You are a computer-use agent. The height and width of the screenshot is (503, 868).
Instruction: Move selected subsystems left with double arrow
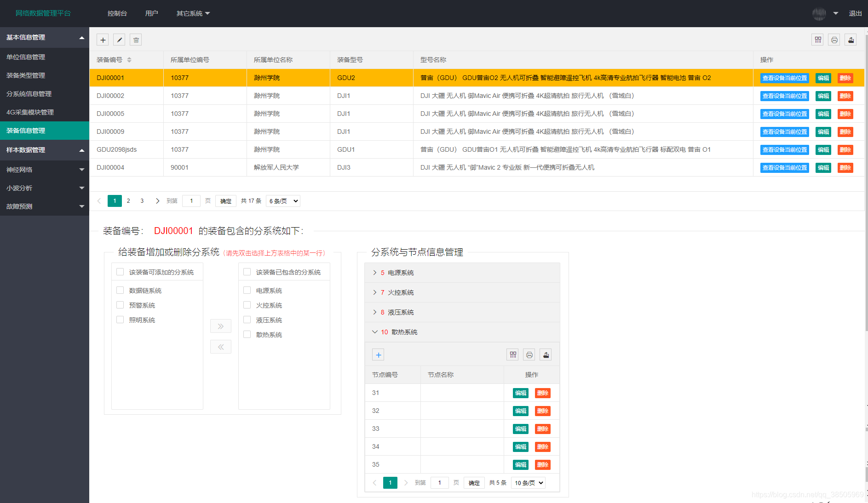pyautogui.click(x=221, y=347)
